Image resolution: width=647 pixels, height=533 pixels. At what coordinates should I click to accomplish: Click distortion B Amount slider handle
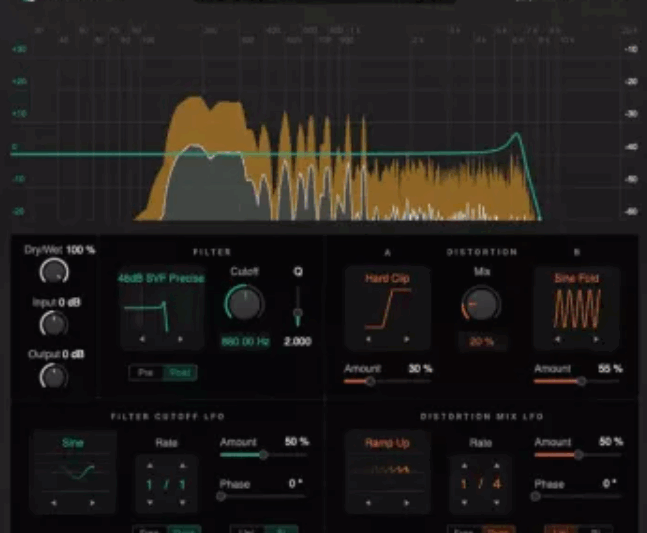[581, 382]
